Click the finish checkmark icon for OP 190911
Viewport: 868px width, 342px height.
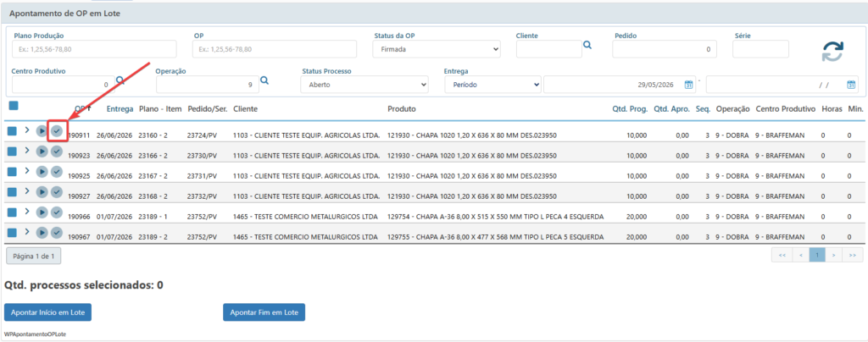pyautogui.click(x=57, y=131)
